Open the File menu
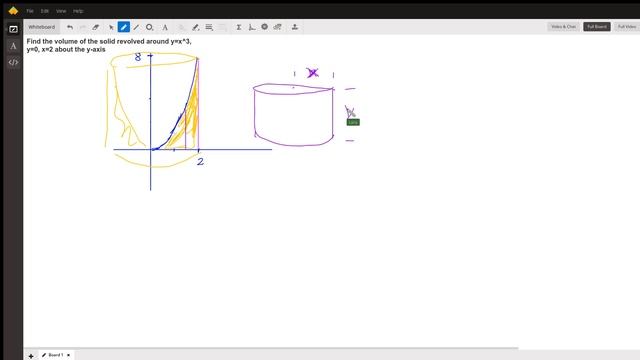 30,11
